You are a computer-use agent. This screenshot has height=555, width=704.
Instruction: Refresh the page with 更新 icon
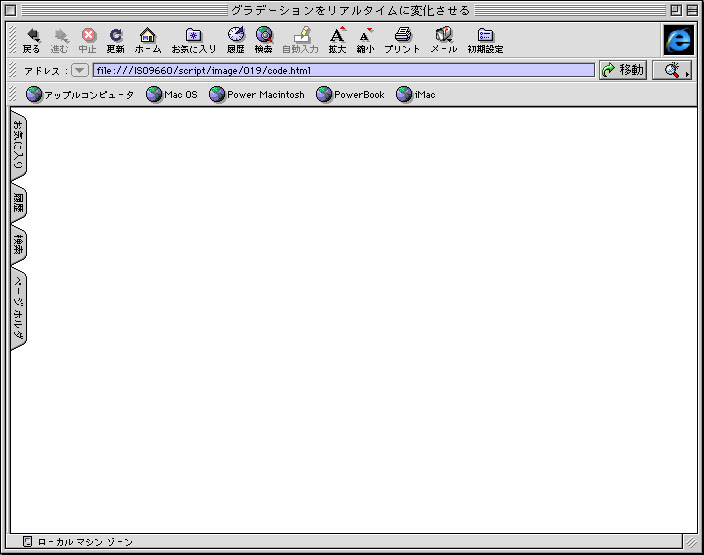116,40
